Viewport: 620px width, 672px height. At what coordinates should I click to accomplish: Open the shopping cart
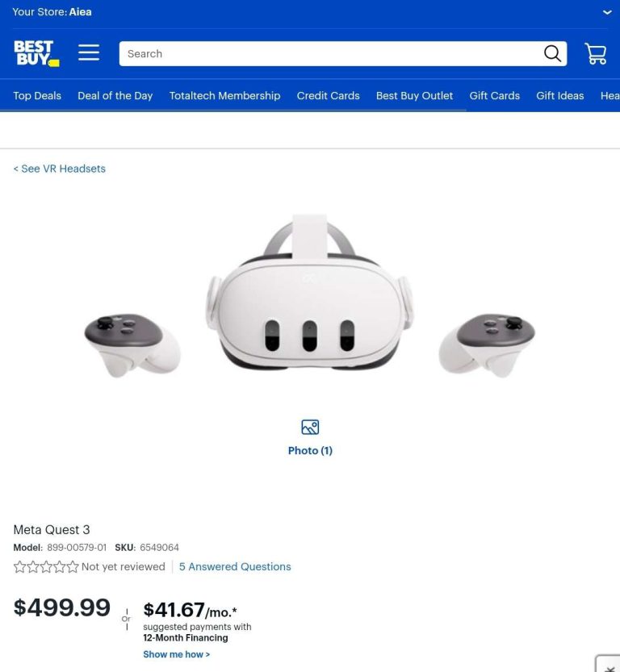[x=596, y=53]
